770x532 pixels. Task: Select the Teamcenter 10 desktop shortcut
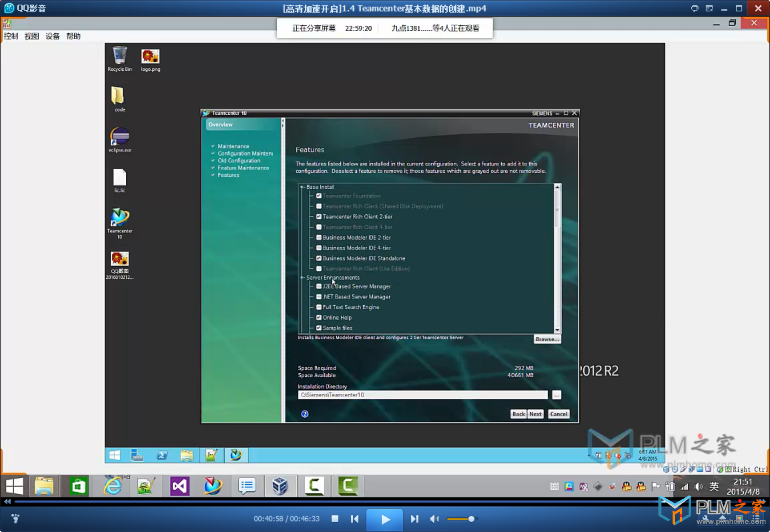point(120,223)
